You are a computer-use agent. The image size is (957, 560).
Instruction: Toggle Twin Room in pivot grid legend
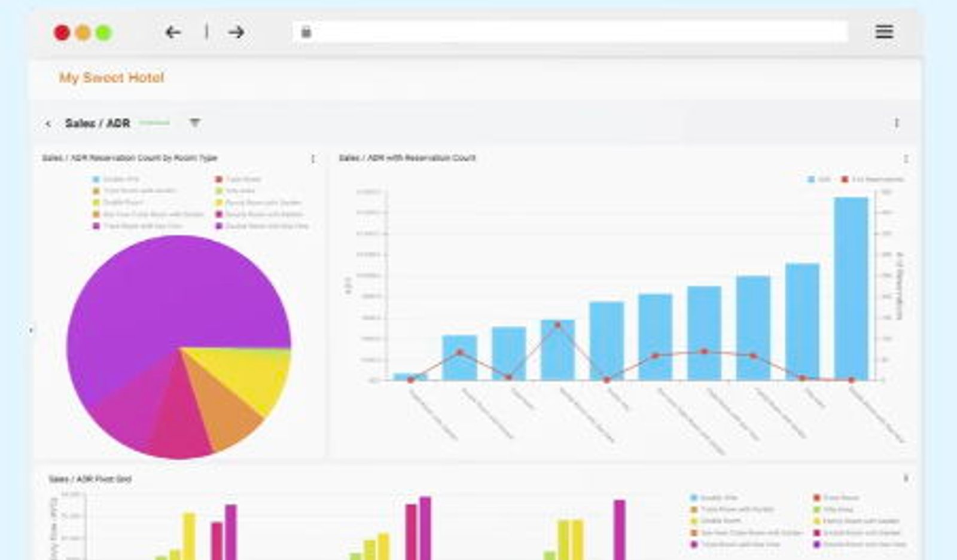coord(836,498)
